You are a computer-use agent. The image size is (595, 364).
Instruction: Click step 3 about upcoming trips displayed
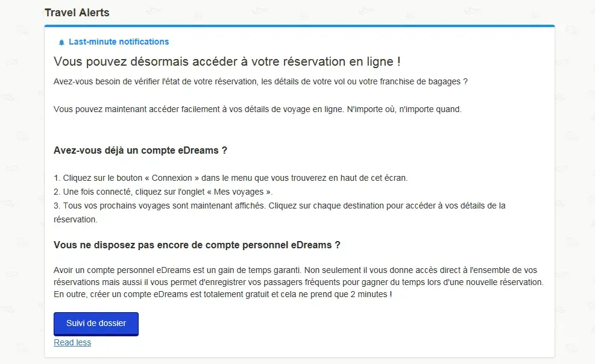pos(279,206)
